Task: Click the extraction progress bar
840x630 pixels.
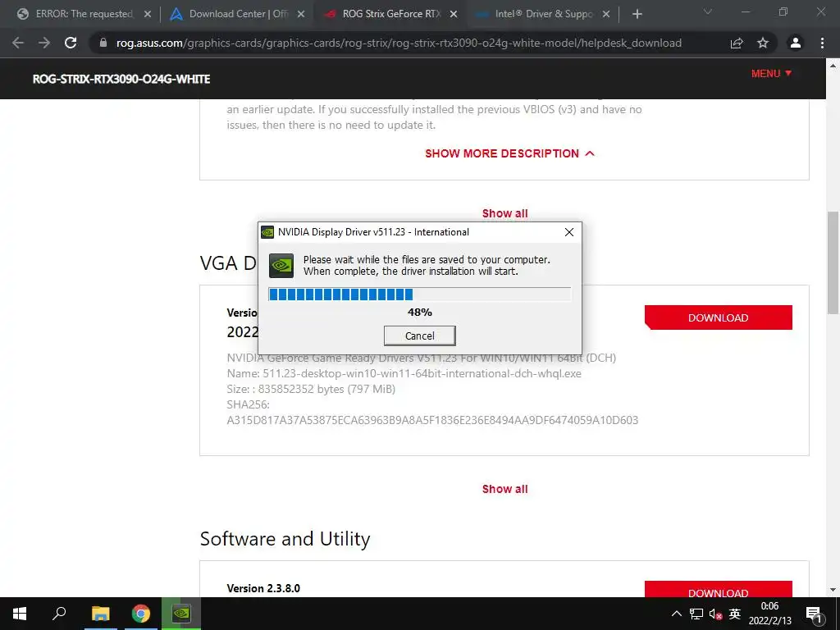Action: pyautogui.click(x=419, y=294)
